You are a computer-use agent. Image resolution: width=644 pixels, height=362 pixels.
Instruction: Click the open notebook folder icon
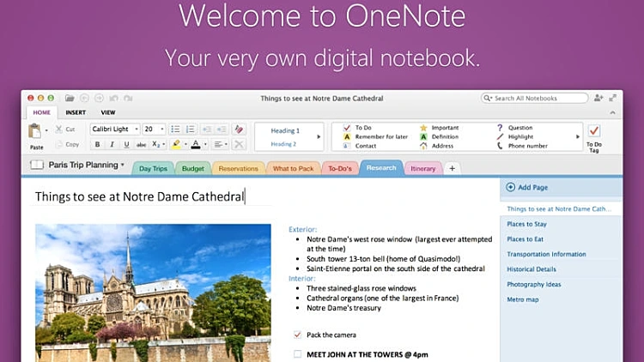pos(70,98)
